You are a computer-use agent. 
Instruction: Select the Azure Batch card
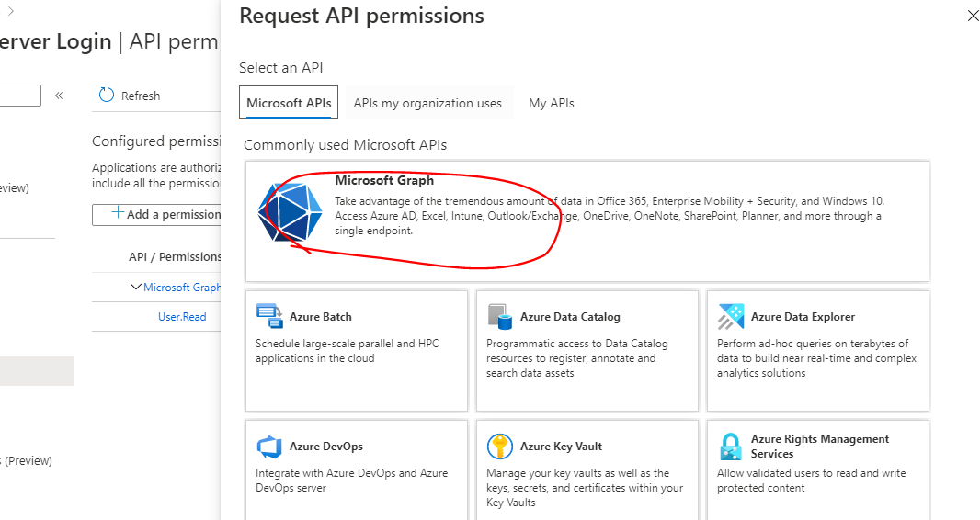[357, 351]
